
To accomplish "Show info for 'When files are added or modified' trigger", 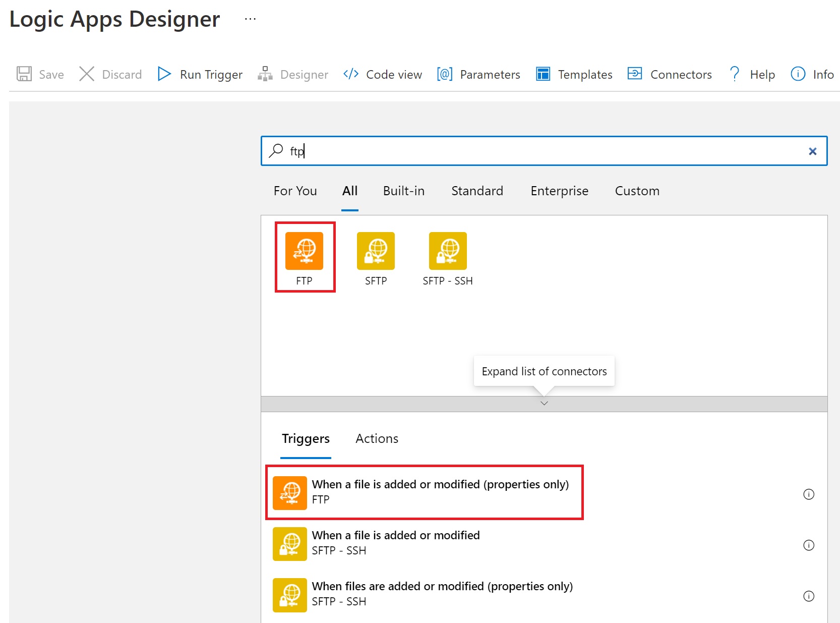I will [x=808, y=596].
